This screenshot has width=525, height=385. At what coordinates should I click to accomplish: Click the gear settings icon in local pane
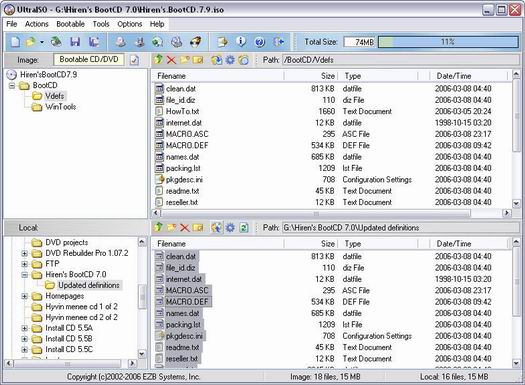230,228
